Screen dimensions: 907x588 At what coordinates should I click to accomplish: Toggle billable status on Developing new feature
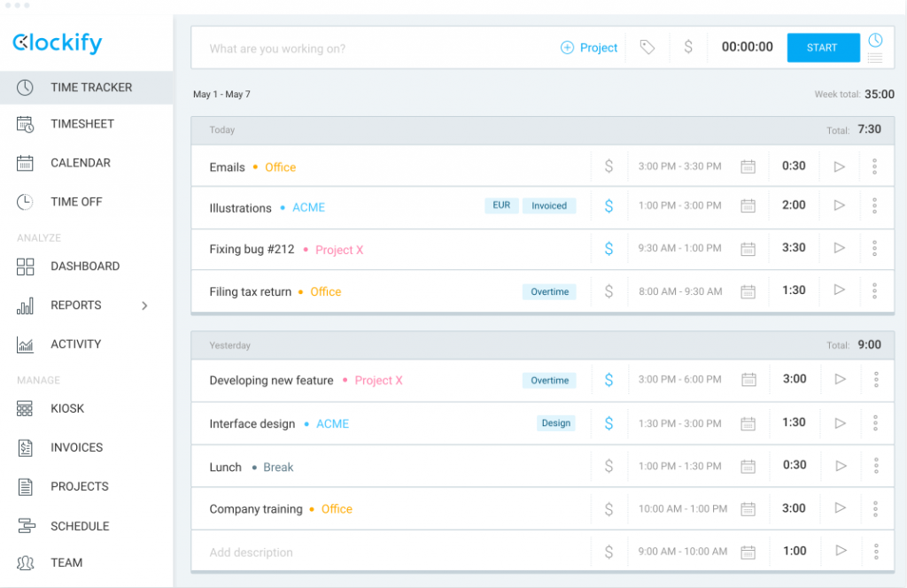tap(609, 379)
